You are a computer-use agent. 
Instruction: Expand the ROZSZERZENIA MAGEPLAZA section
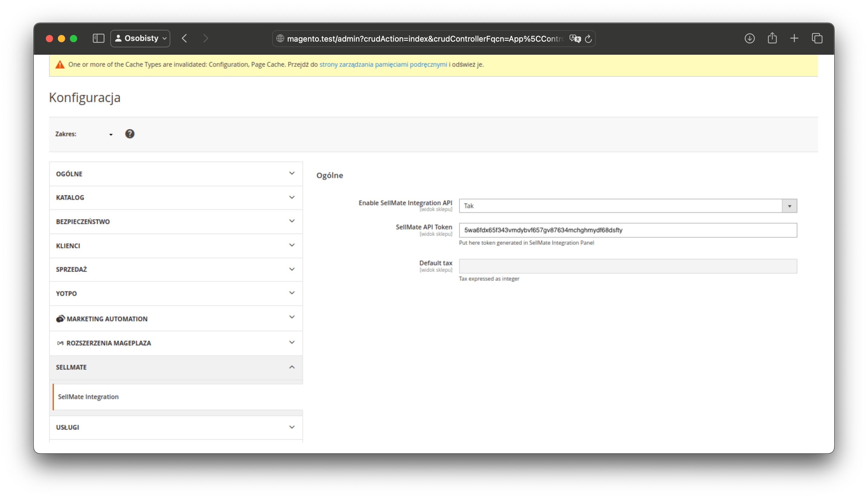coord(176,343)
